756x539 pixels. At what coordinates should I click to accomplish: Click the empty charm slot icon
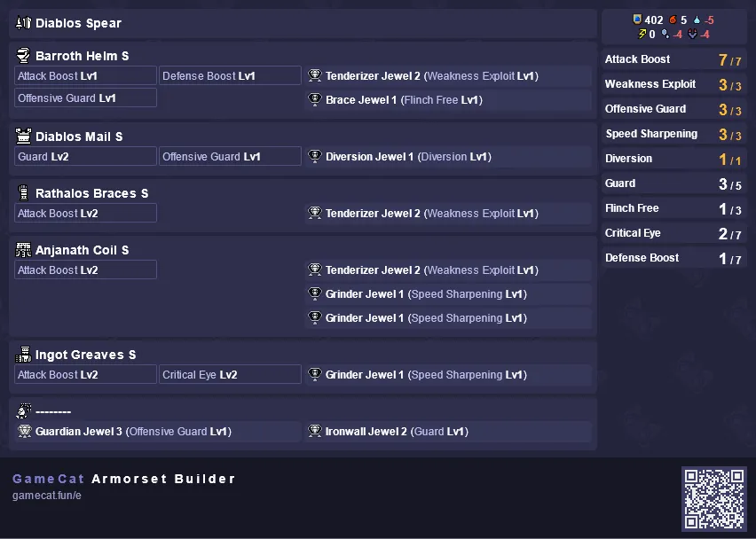(x=23, y=410)
